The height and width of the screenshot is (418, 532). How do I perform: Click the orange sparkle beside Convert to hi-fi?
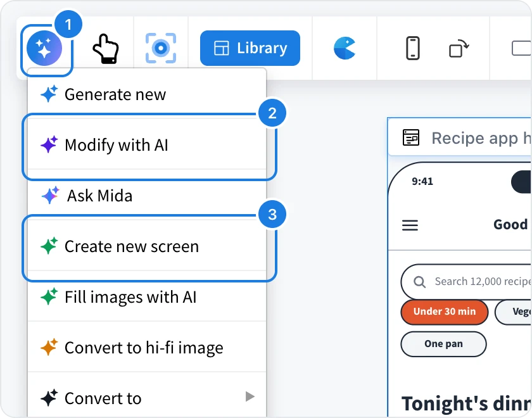(x=49, y=347)
